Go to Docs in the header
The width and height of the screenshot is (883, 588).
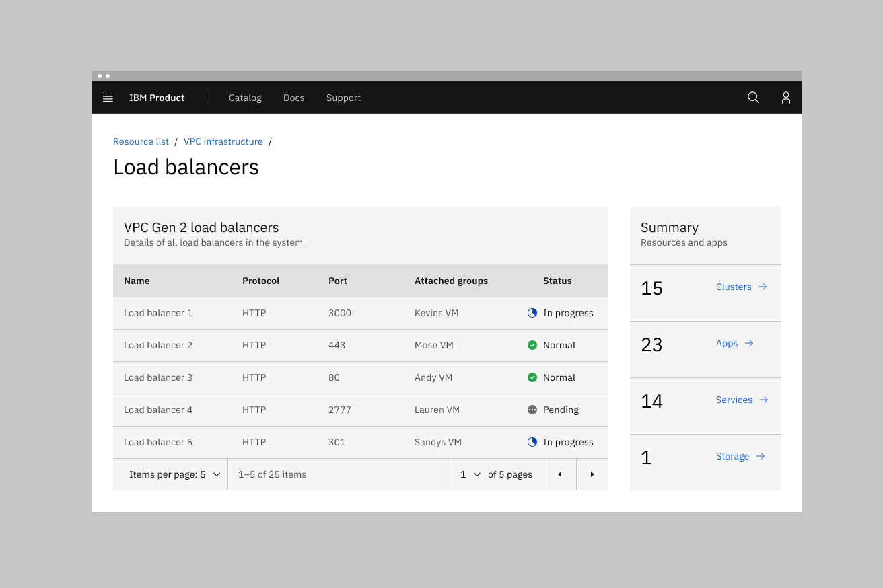coord(293,98)
